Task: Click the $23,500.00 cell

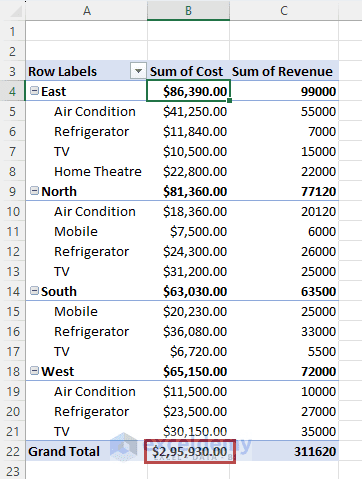Action: (188, 411)
